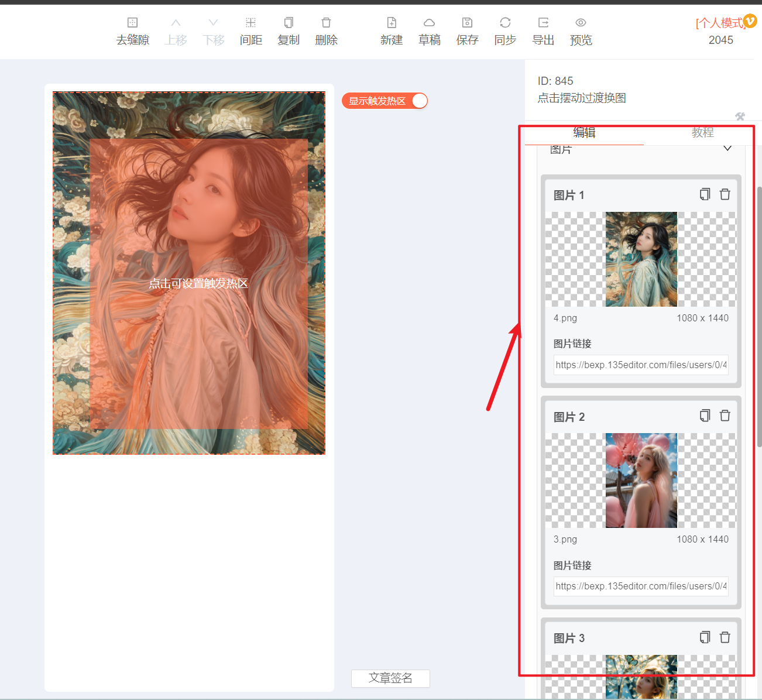The width and height of the screenshot is (762, 700).
Task: Click the 4.png file name
Action: click(565, 318)
